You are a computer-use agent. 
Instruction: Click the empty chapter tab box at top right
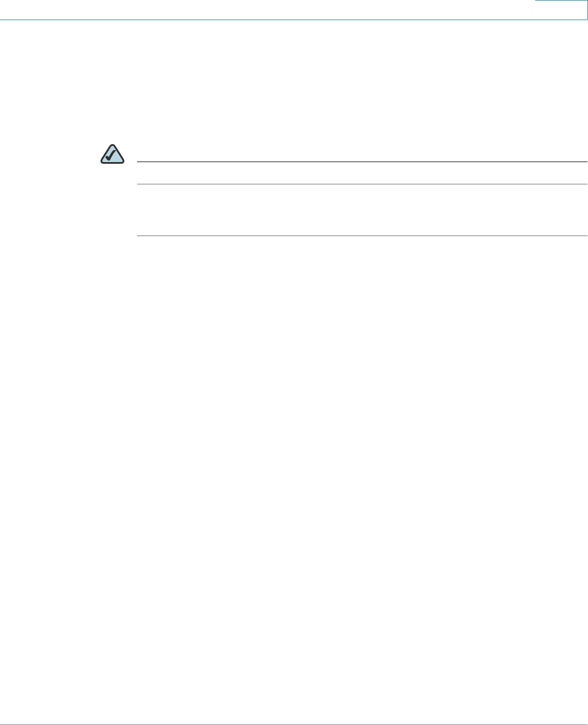coord(561,10)
